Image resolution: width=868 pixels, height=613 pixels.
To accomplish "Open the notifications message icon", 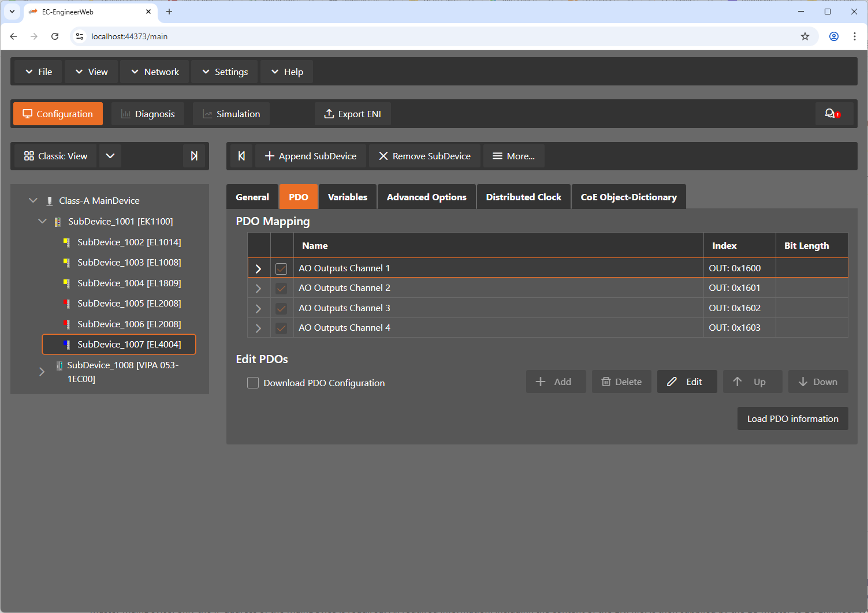I will tap(834, 114).
